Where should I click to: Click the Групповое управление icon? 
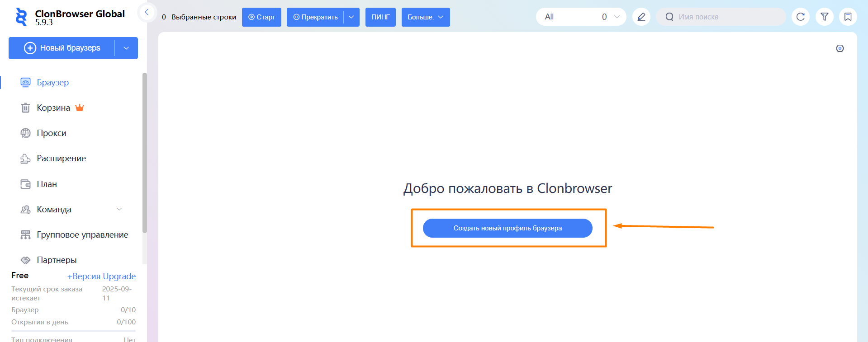[x=26, y=234]
